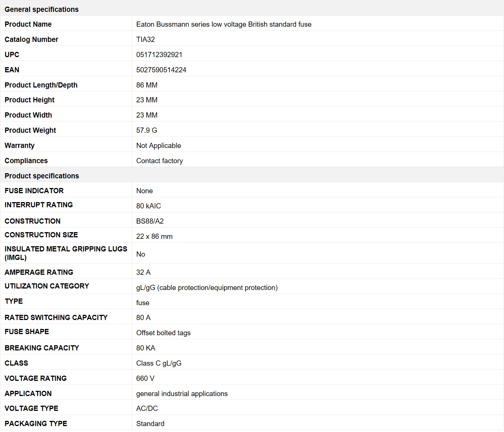504x432 pixels.
Task: Click the Offset bolted tags fuse shape
Action: (163, 333)
